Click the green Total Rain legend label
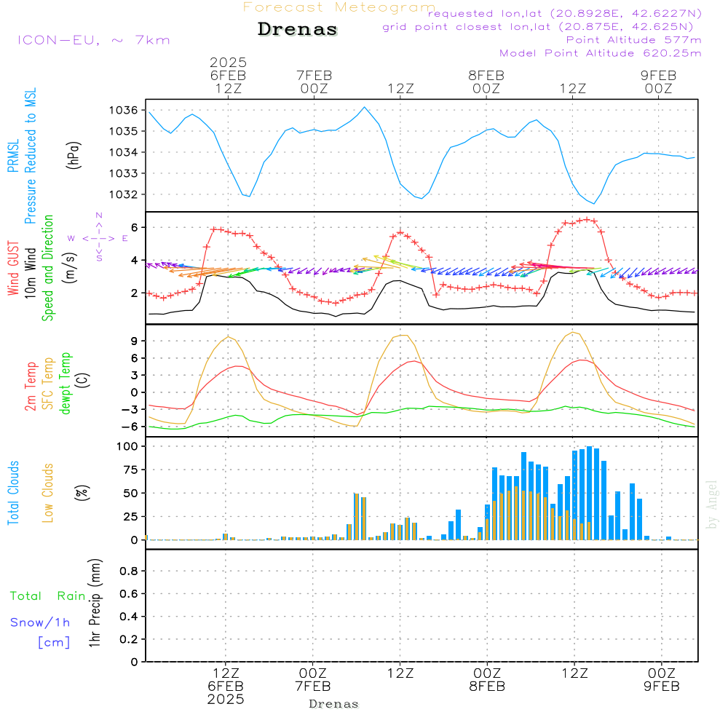The image size is (728, 728). (47, 596)
